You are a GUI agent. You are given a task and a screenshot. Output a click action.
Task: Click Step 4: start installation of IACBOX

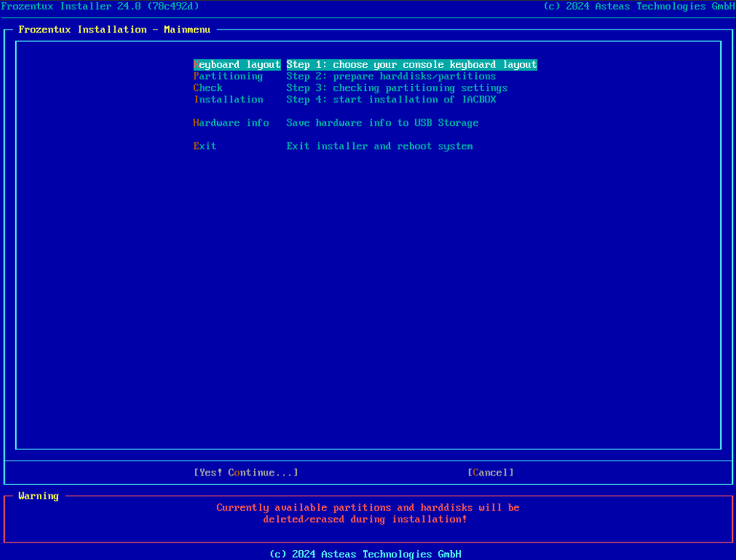tap(391, 99)
